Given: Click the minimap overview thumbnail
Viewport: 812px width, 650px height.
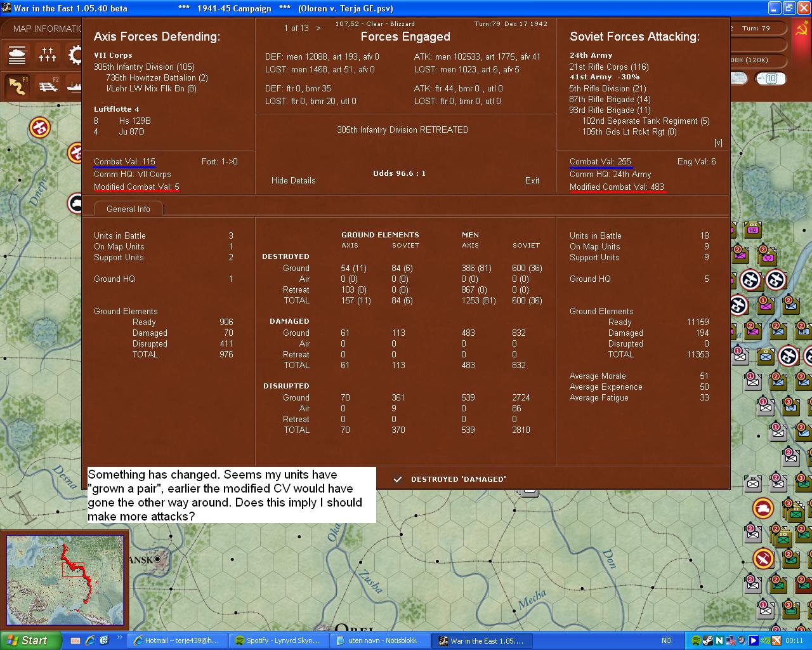Looking at the screenshot, I should click(65, 581).
